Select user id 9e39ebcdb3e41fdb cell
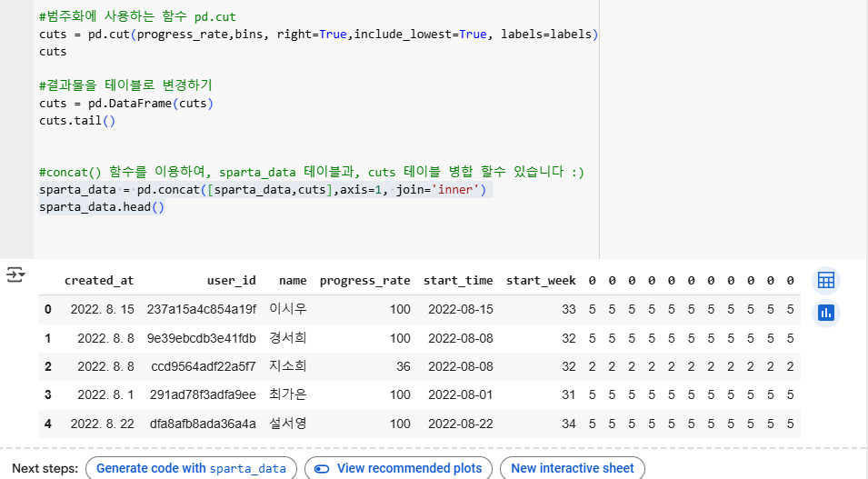 (202, 338)
